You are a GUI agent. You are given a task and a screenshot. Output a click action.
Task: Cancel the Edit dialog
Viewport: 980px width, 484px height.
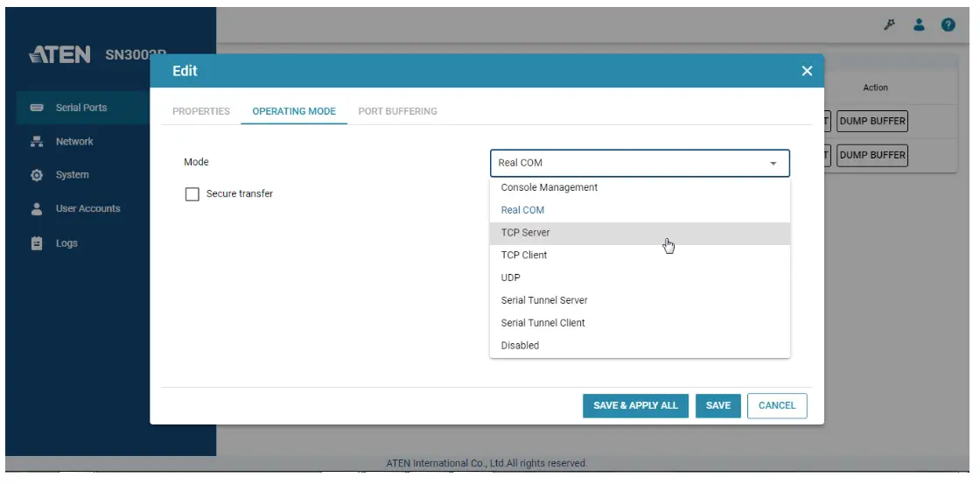point(777,406)
